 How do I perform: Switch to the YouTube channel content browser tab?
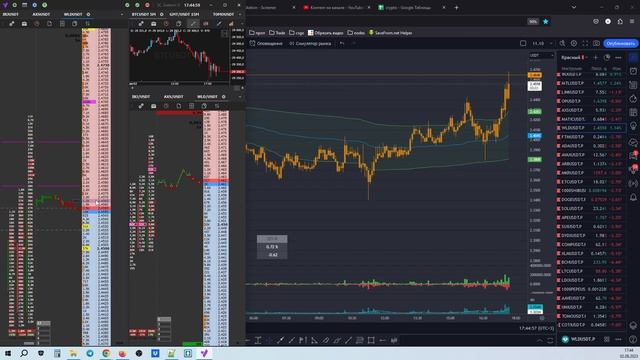coord(337,7)
